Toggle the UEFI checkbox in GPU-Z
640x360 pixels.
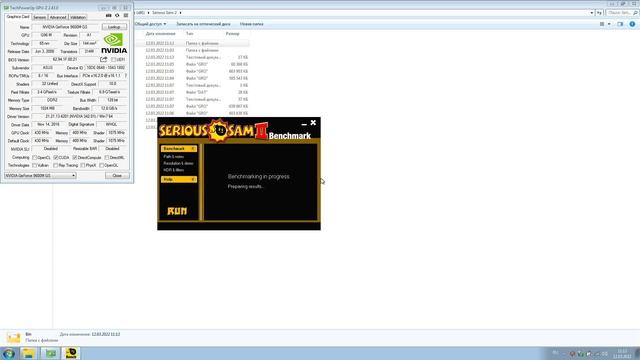coord(114,60)
